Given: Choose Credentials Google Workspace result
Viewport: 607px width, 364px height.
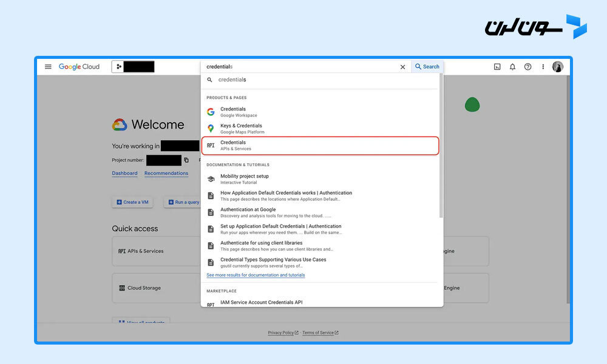Looking at the screenshot, I should point(320,112).
